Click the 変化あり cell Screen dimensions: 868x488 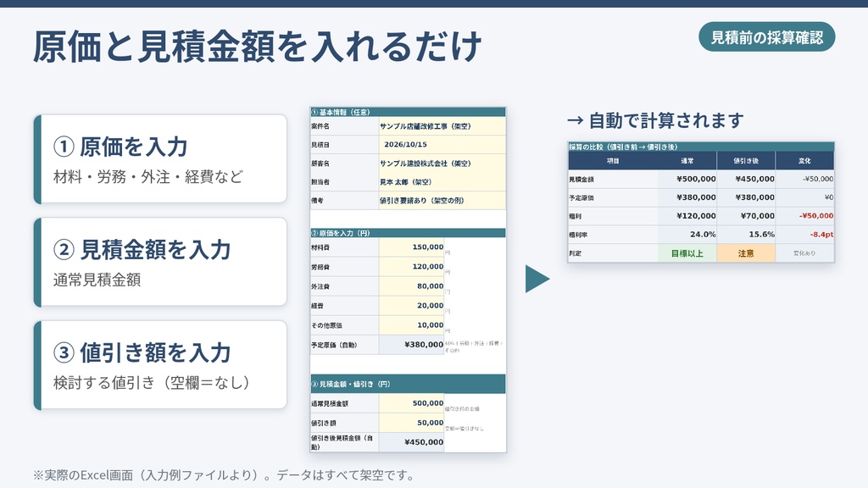pyautogui.click(x=804, y=252)
